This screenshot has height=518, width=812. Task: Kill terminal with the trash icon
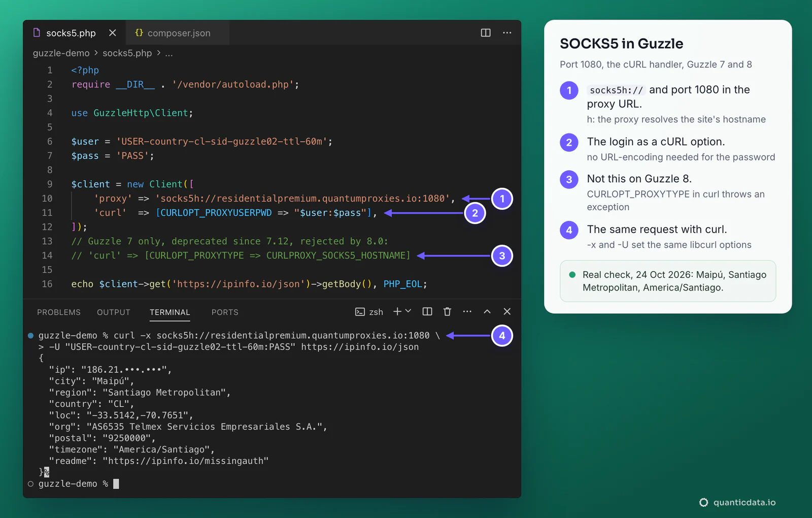click(x=447, y=311)
